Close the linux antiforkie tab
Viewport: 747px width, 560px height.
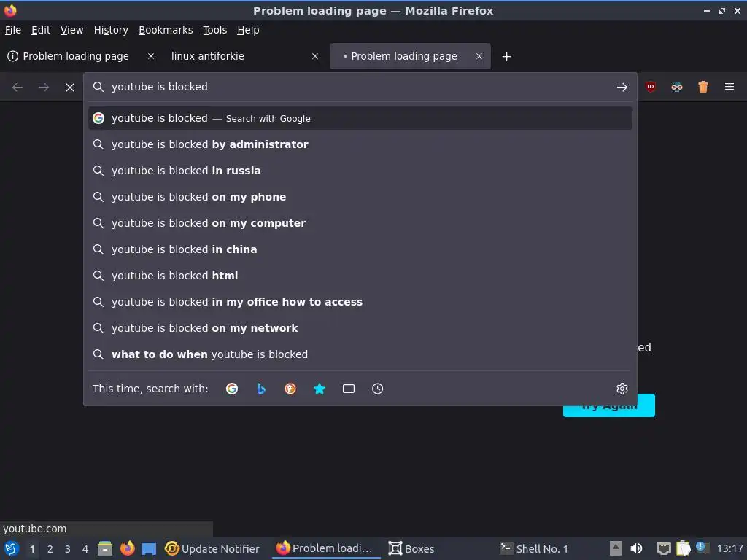click(x=315, y=56)
